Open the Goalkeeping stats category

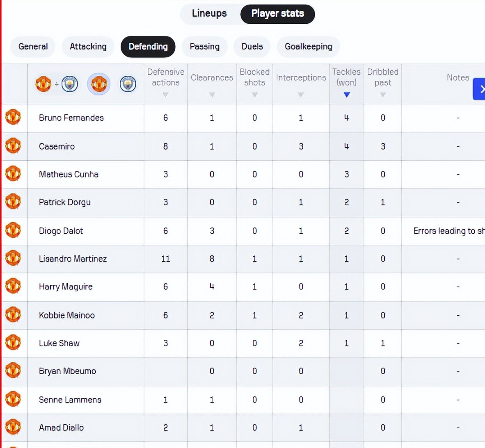point(308,46)
